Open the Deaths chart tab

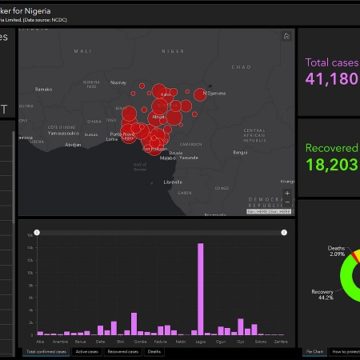click(154, 352)
